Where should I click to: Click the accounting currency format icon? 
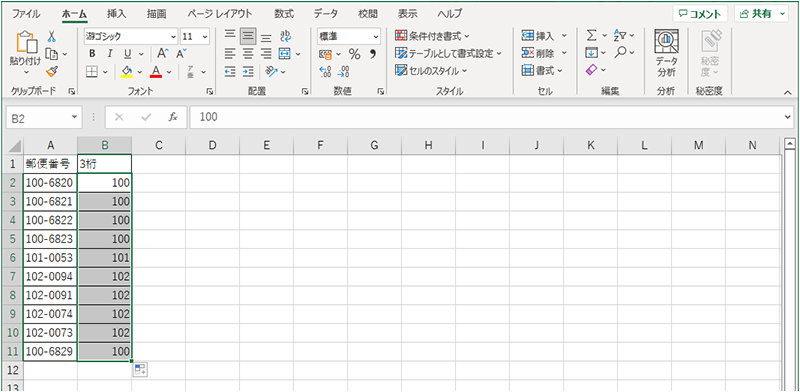click(x=325, y=54)
